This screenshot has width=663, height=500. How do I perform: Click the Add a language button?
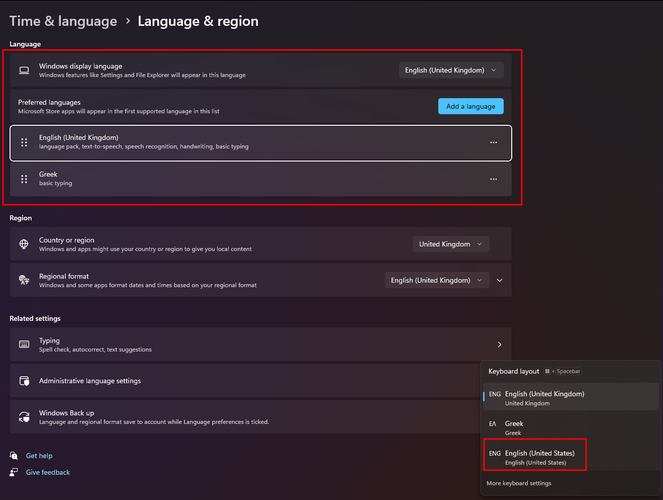pos(470,106)
